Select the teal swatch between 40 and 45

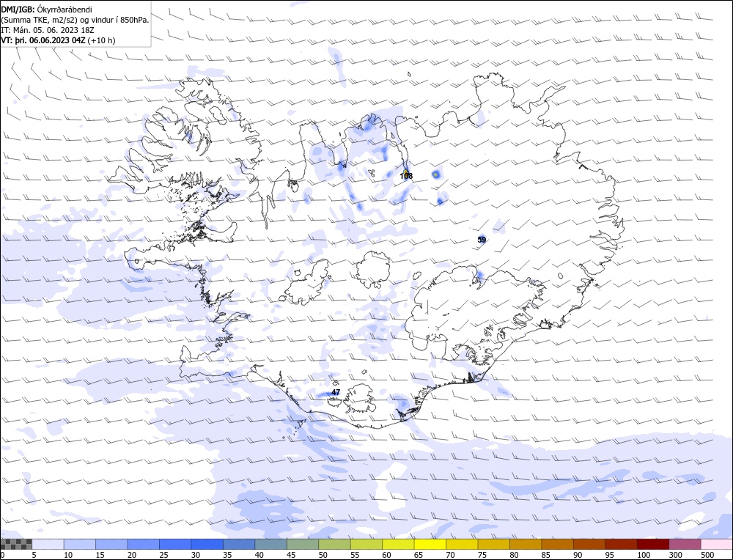pyautogui.click(x=271, y=544)
